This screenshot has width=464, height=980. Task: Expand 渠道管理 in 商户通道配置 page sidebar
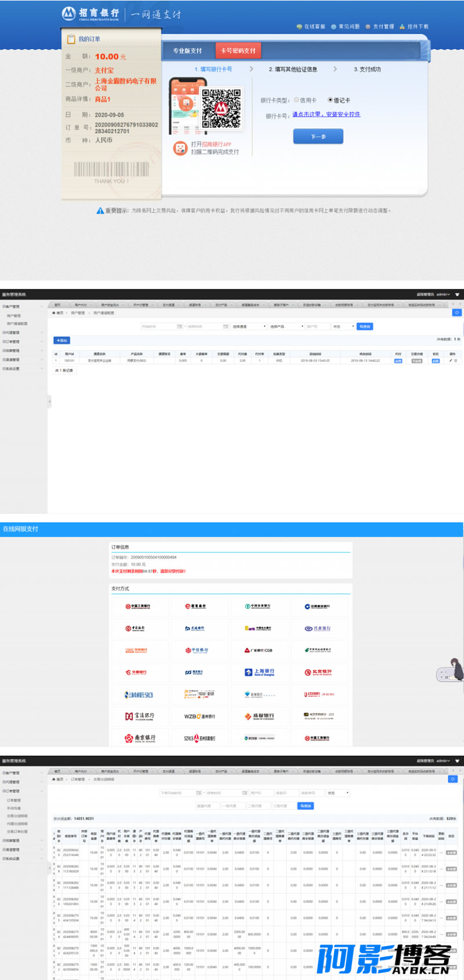pos(22,360)
